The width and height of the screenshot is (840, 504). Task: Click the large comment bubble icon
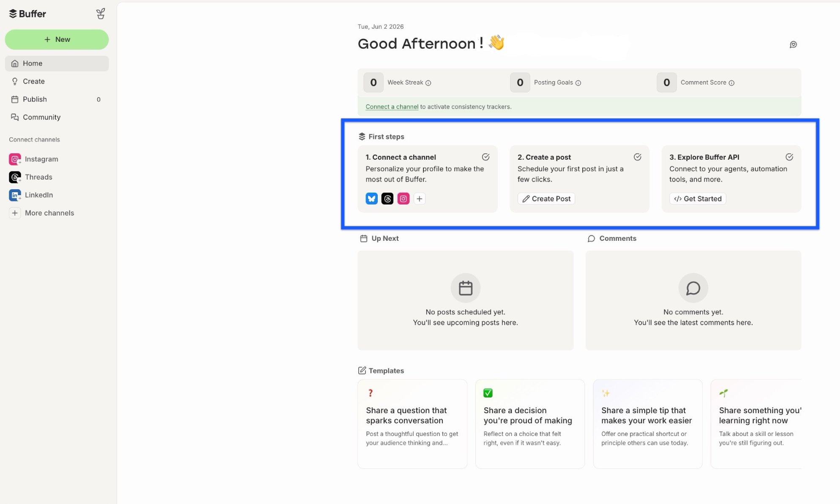click(693, 288)
